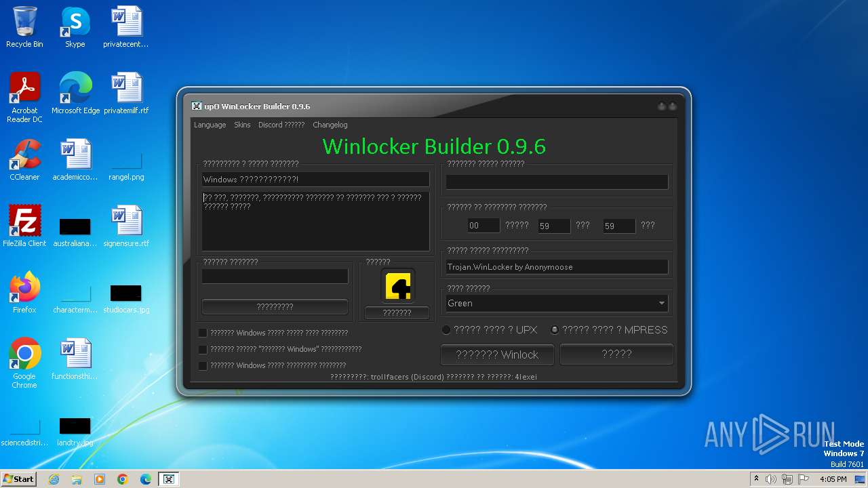868x488 pixels.
Task: Open the Skins menu
Action: (242, 125)
